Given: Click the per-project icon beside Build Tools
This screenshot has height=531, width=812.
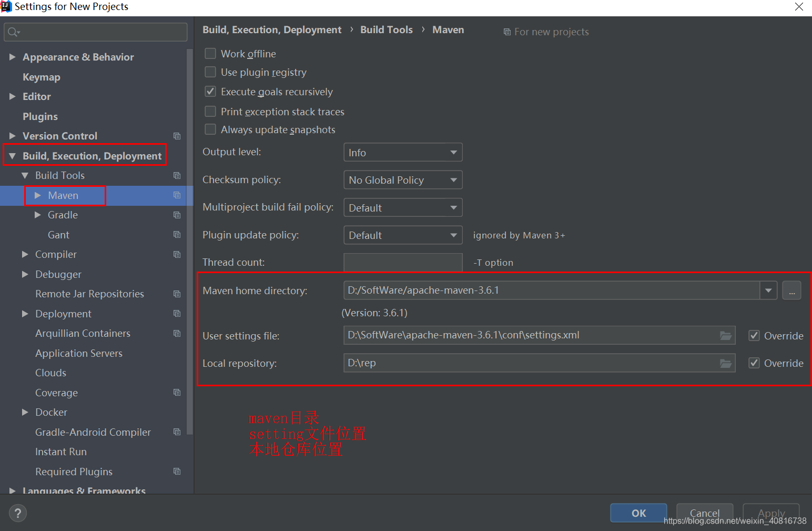Looking at the screenshot, I should point(177,176).
